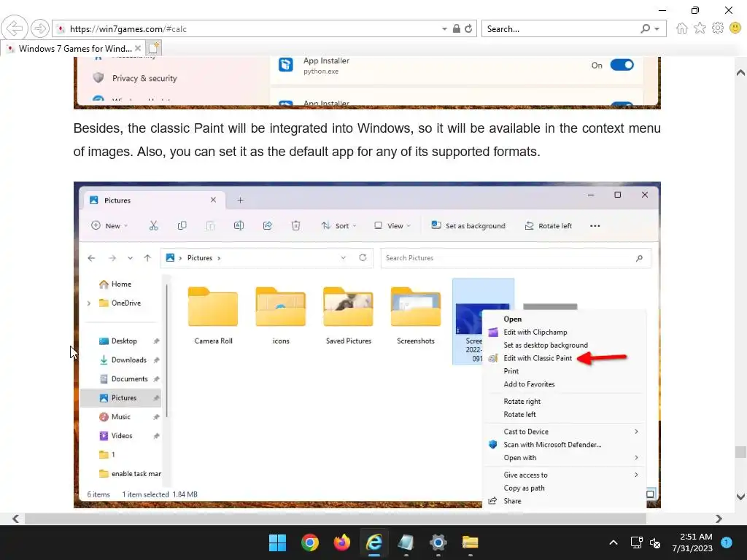Open Favorites with the star icon
Screen dimensions: 747x560
coord(700,28)
